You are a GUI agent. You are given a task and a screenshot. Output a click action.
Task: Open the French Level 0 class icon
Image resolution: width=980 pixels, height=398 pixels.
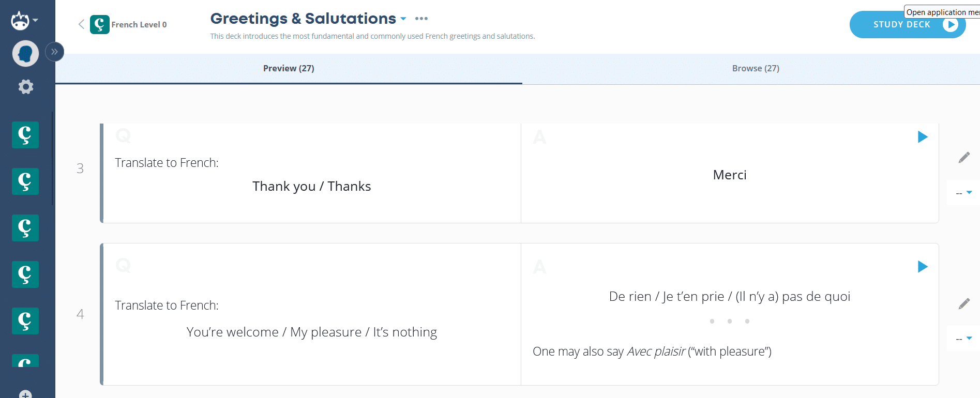pos(99,24)
